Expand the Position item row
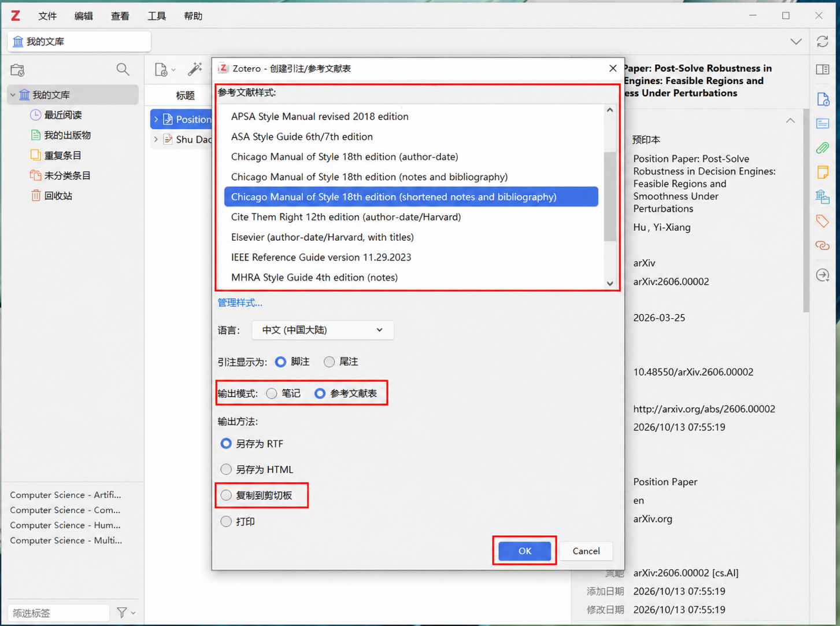The image size is (840, 626). click(156, 119)
